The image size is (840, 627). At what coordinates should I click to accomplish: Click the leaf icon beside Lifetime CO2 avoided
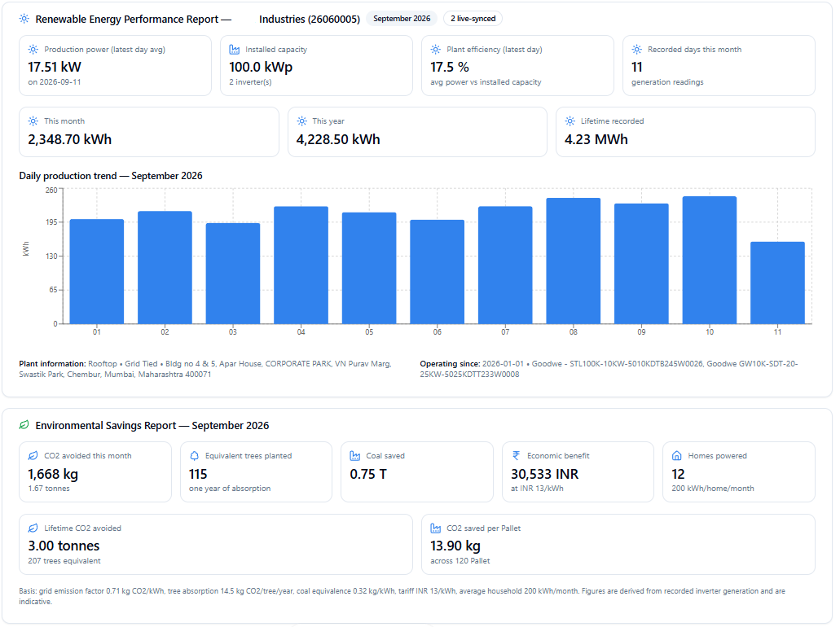click(x=33, y=528)
